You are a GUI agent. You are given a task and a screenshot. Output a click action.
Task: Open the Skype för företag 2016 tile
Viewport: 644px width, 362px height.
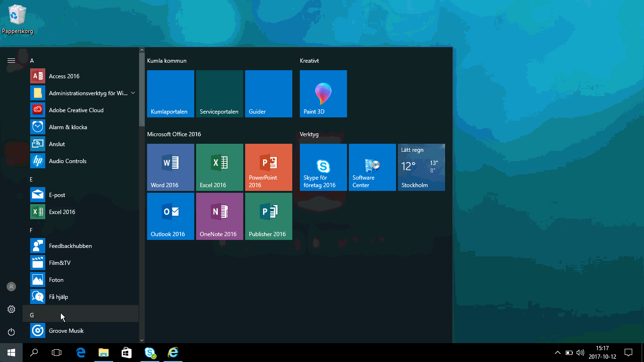323,167
